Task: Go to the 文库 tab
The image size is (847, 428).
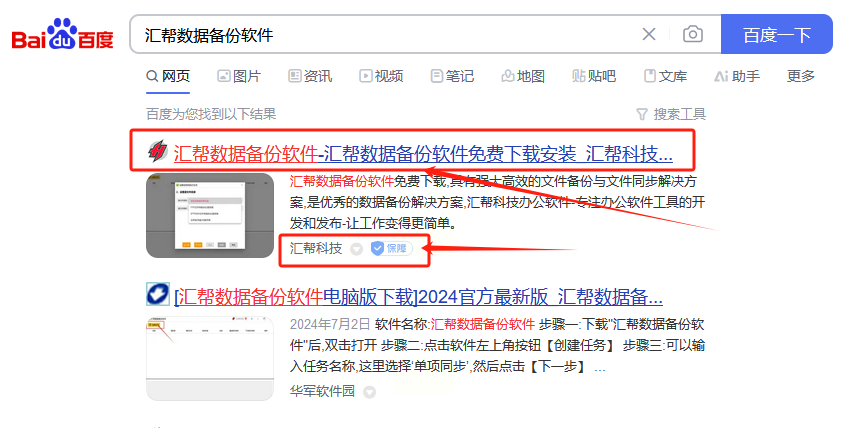Action: pyautogui.click(x=666, y=76)
